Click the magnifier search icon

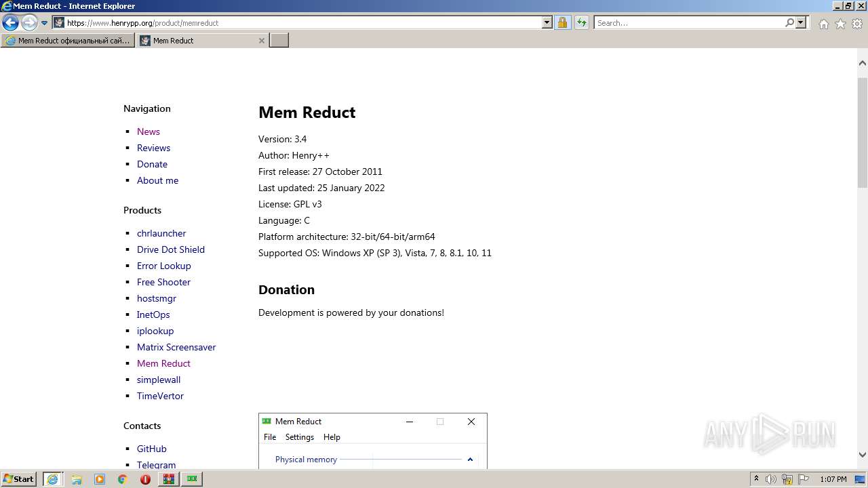click(789, 22)
